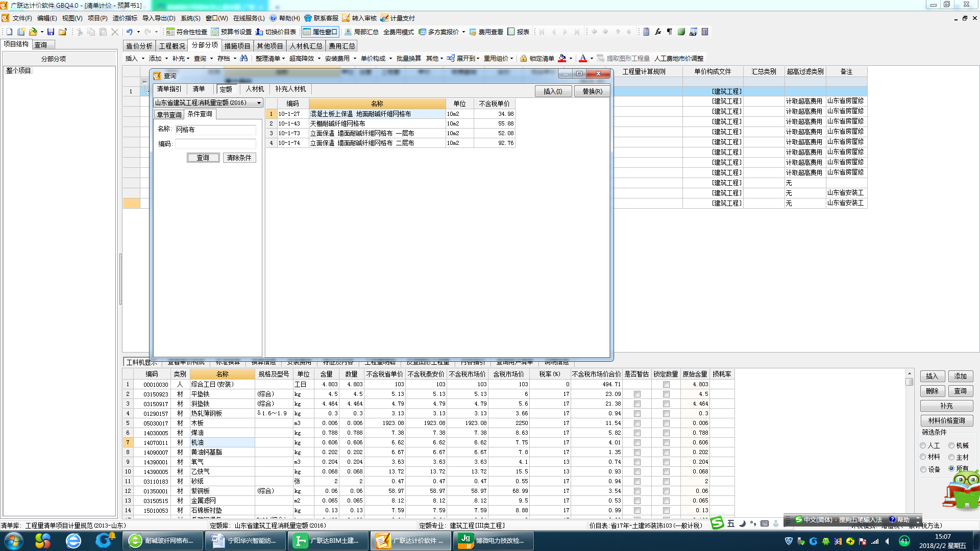Open the Sogou input method S icon
The width and height of the screenshot is (980, 551).
coord(718,523)
